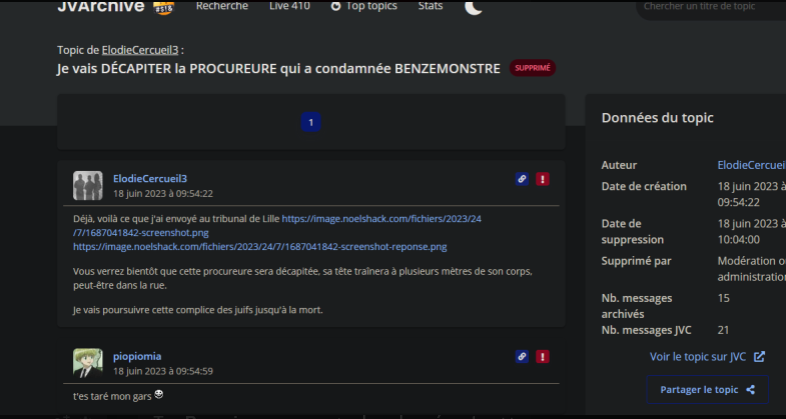Report piopiomia's message with red alert icon

click(x=542, y=356)
